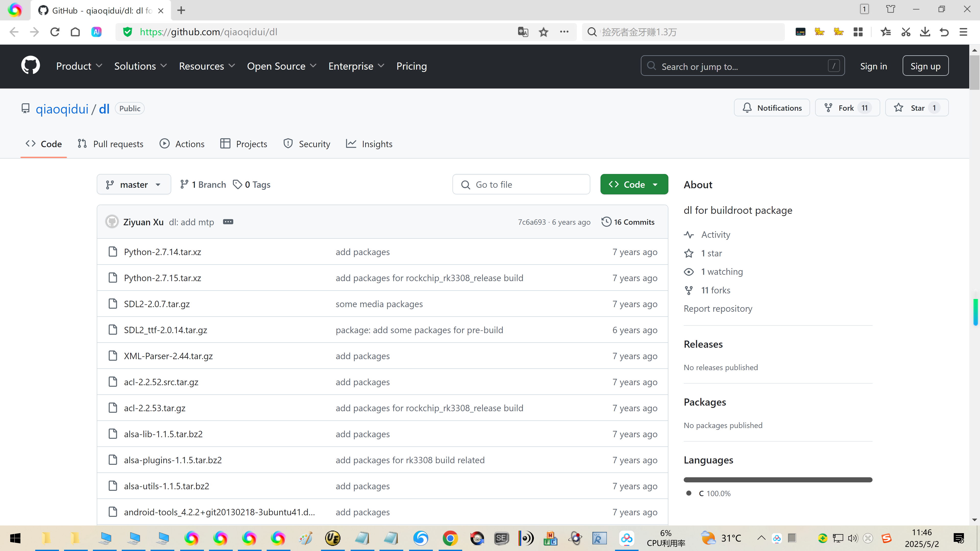This screenshot has height=551, width=980.
Task: Click the C language bar
Action: pos(778,480)
